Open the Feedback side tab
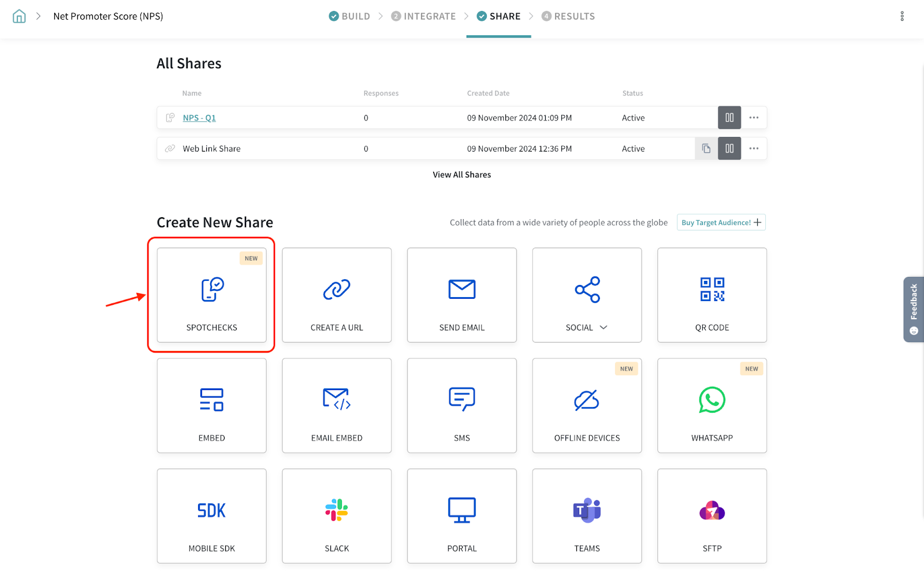Screen dimensions: 924x578 tap(913, 309)
